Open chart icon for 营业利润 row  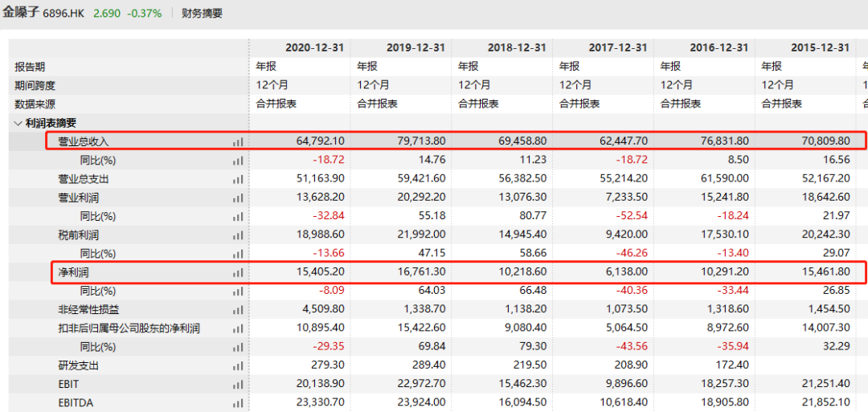(x=238, y=198)
